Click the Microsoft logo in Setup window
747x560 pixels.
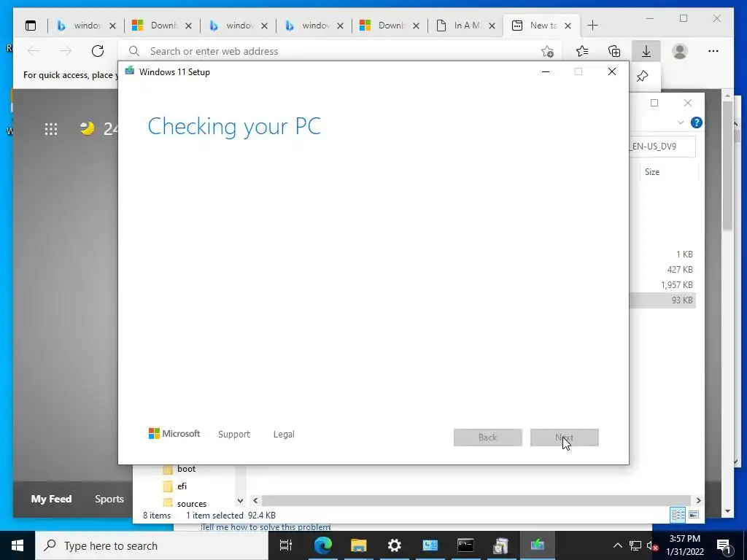pos(174,434)
